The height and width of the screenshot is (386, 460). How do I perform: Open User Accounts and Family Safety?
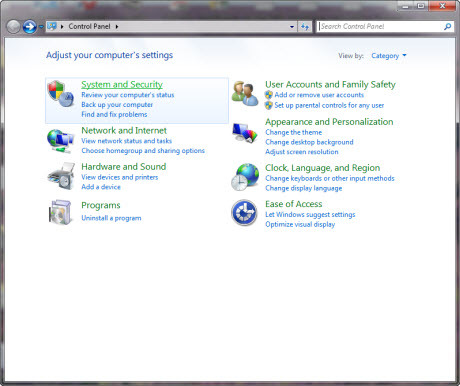pos(330,85)
